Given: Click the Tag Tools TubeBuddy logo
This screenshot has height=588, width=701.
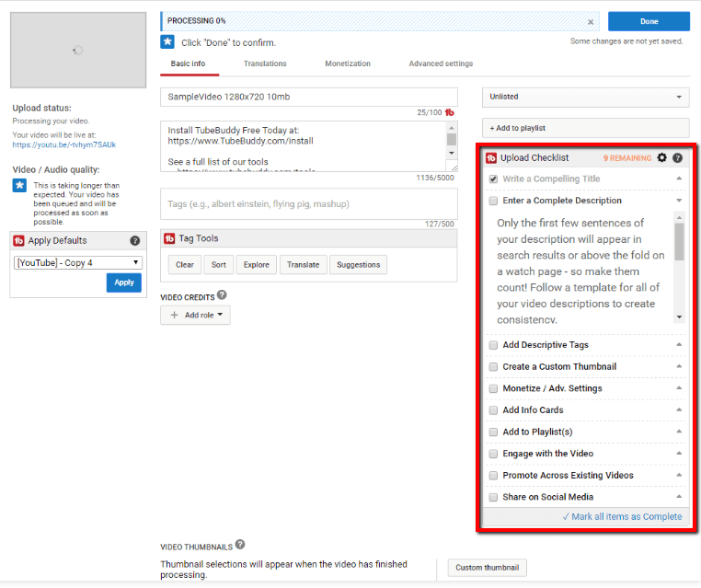Looking at the screenshot, I should (x=169, y=238).
